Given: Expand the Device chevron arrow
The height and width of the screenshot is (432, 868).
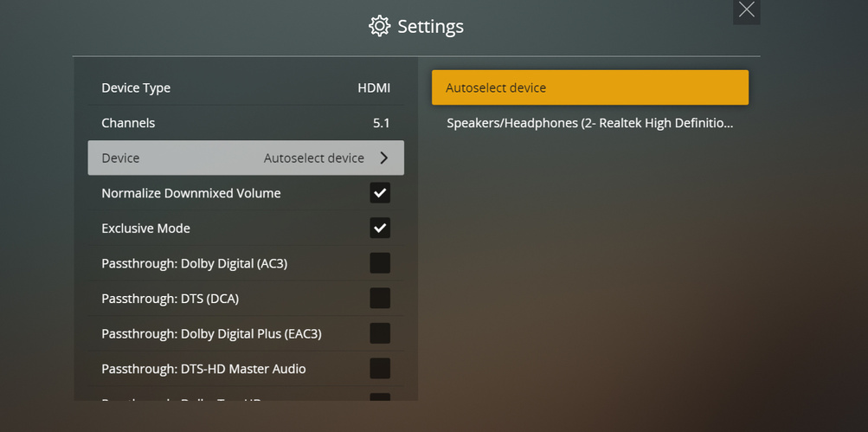Looking at the screenshot, I should tap(384, 158).
